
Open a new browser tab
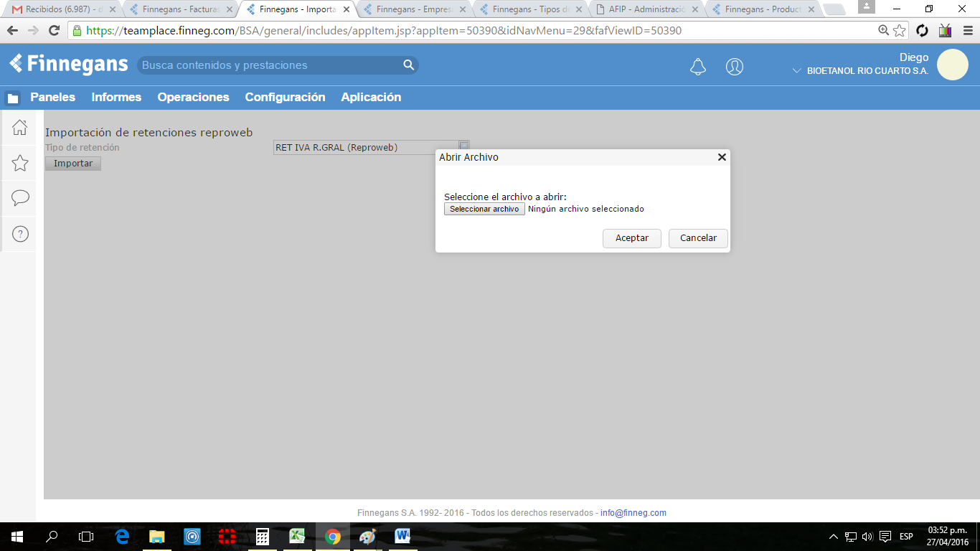tap(834, 9)
